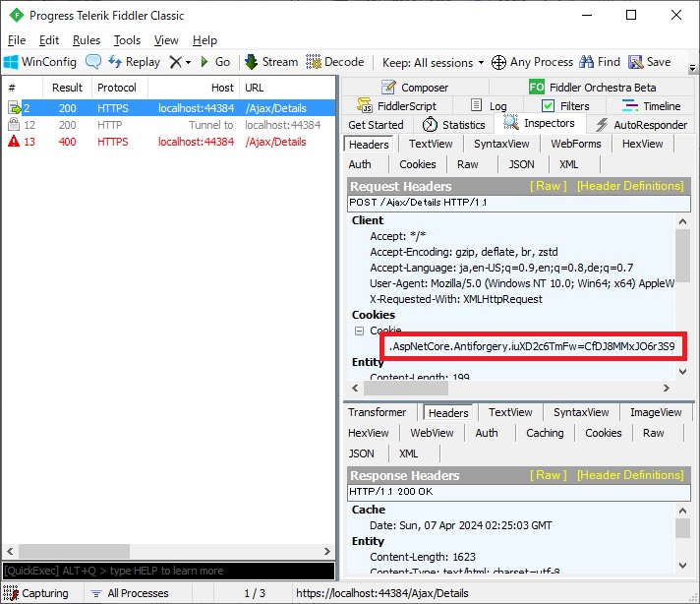The width and height of the screenshot is (700, 604).
Task: Open Find sessions binoculars
Action: [600, 62]
